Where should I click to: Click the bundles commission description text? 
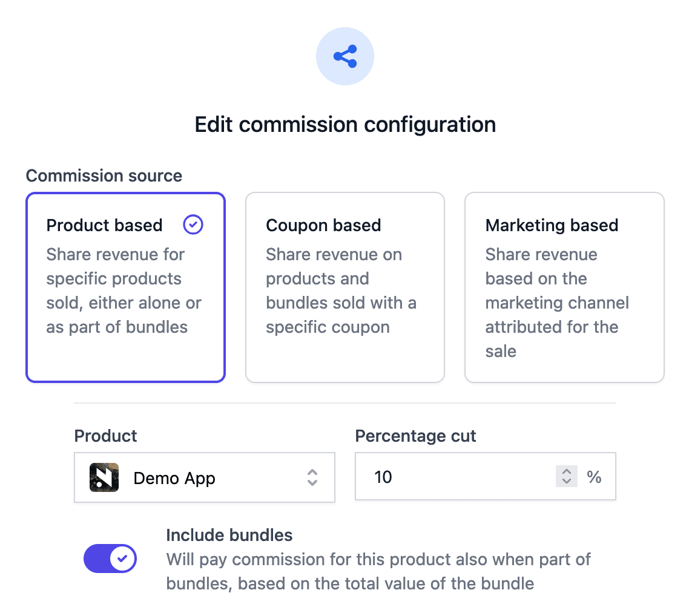click(378, 571)
